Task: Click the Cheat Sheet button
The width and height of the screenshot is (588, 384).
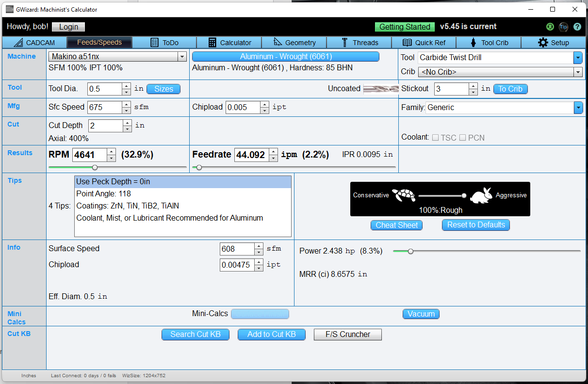Action: 396,225
